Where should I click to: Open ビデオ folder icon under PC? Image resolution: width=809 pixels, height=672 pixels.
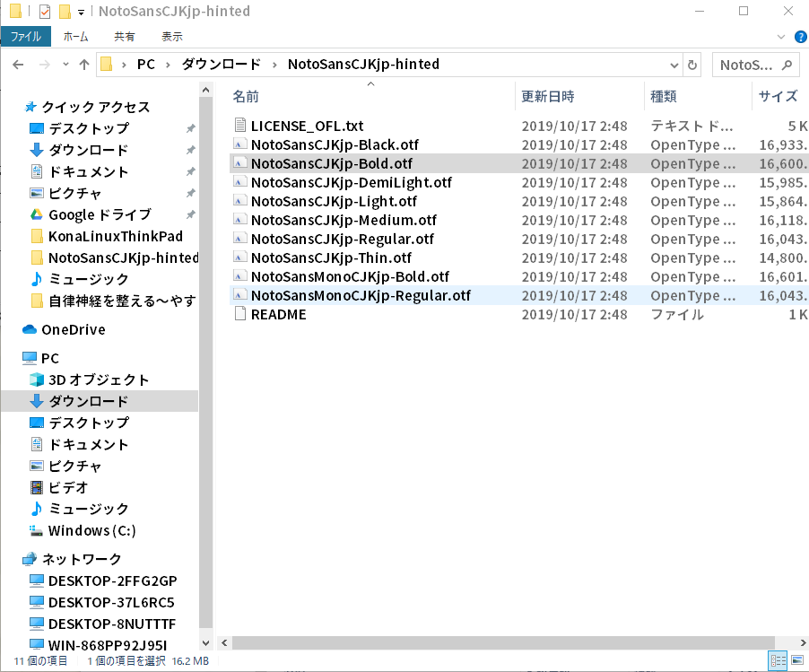coord(37,487)
